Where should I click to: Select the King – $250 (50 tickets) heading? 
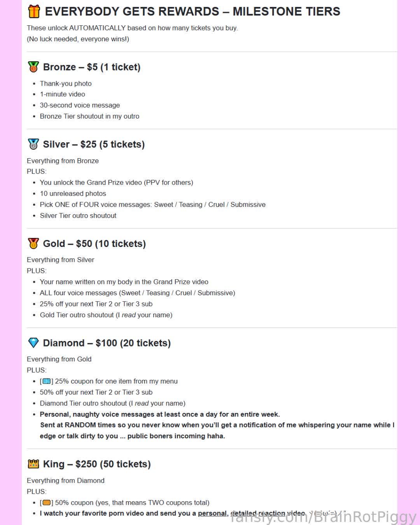point(97,464)
